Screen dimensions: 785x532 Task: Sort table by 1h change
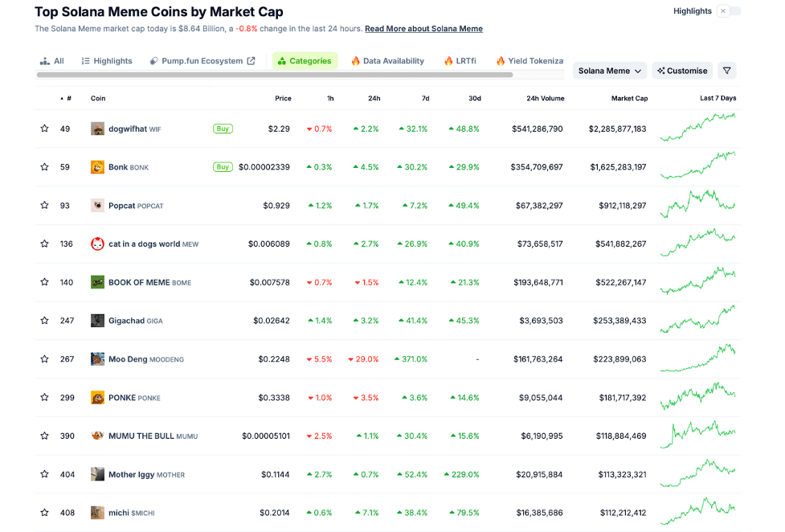point(330,98)
